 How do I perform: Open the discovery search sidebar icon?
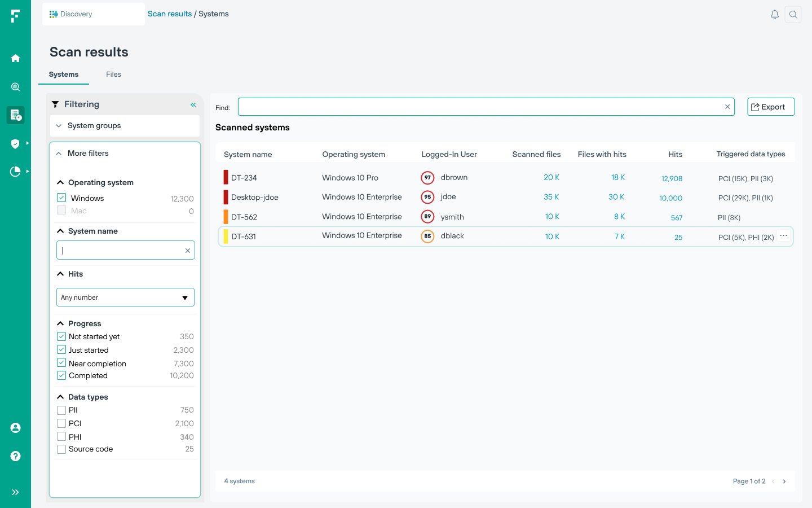click(15, 87)
